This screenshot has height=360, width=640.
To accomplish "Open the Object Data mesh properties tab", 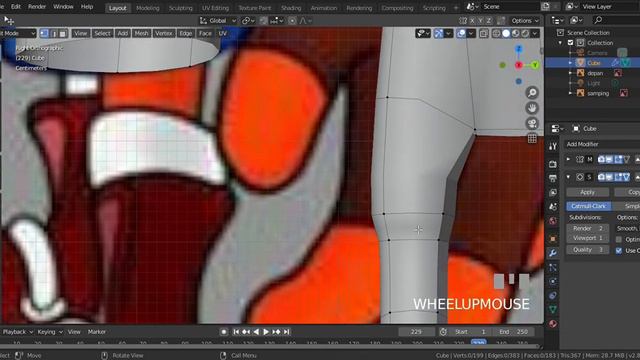I will pos(553,309).
